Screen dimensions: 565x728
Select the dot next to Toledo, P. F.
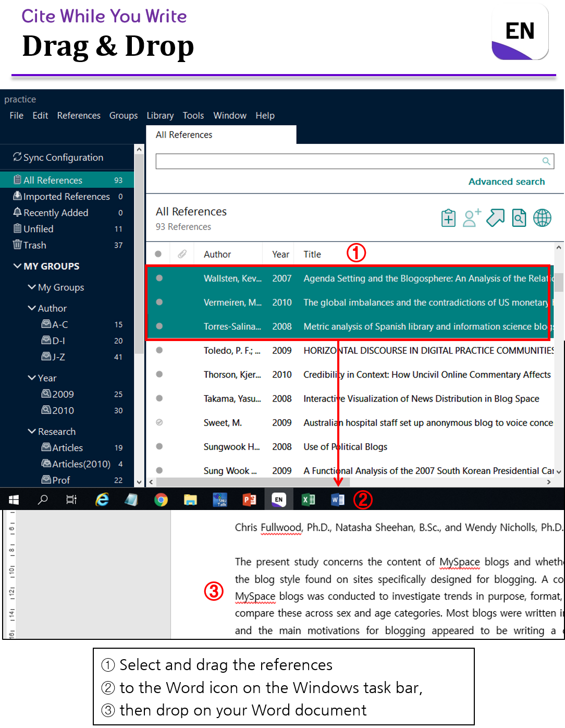click(159, 350)
